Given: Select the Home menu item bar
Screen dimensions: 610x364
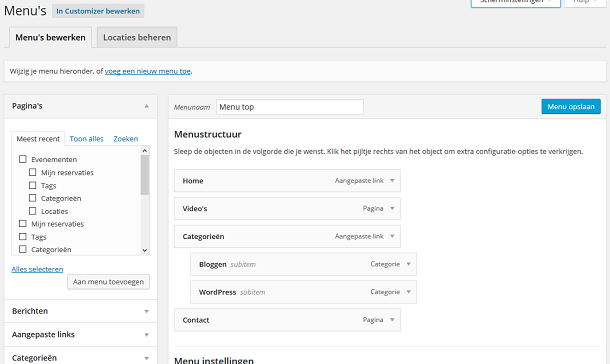Looking at the screenshot, I should 287,180.
